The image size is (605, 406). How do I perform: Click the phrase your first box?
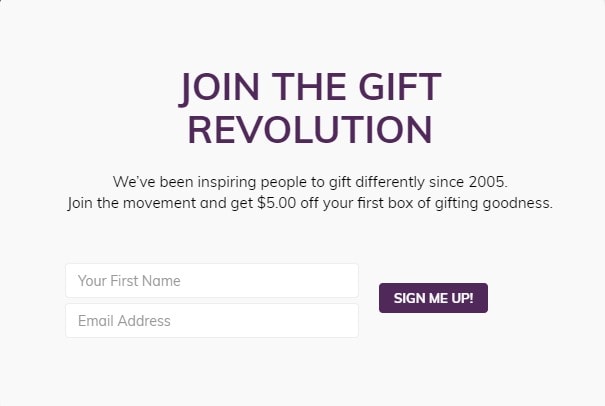pos(368,203)
